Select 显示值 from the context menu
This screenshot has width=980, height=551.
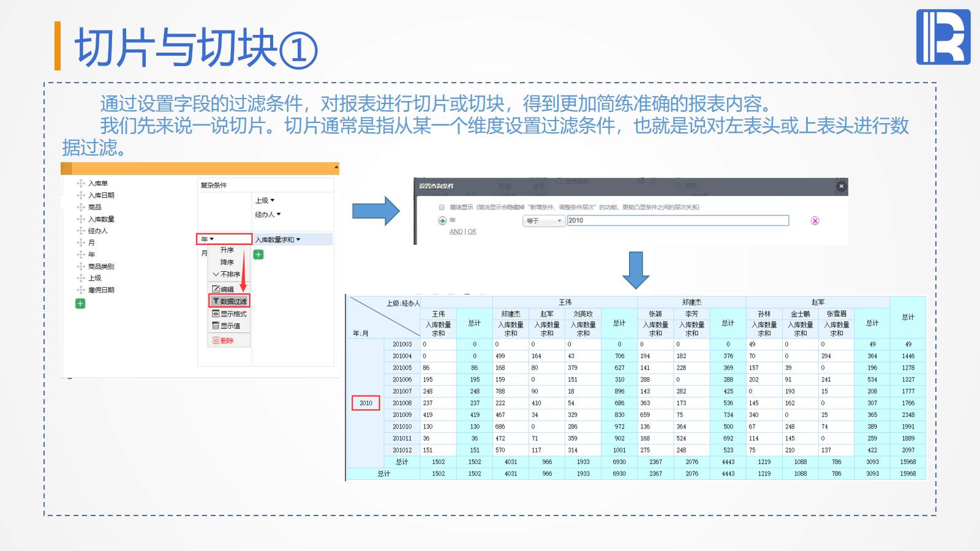pyautogui.click(x=230, y=326)
